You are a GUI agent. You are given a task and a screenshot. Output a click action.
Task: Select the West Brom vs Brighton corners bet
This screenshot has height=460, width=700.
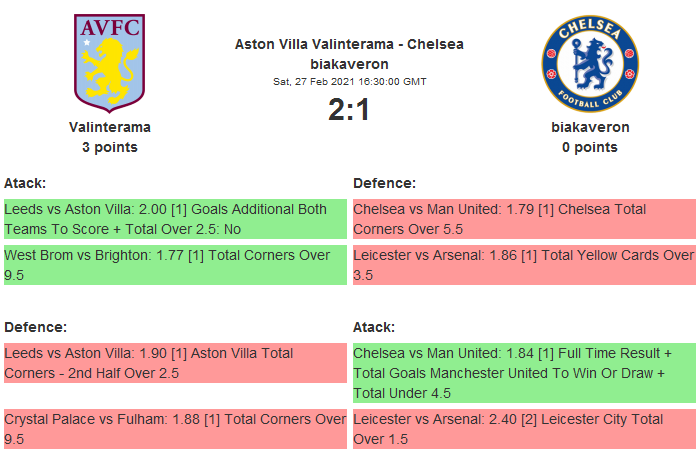point(174,265)
